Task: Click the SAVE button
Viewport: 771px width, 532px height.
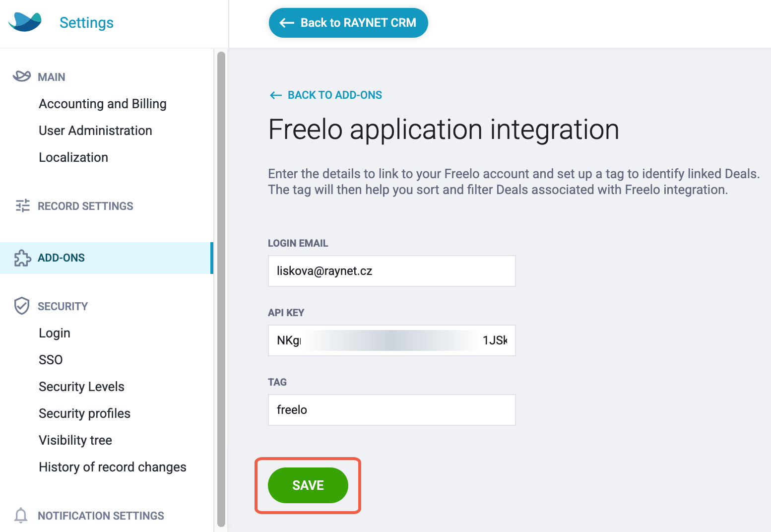Action: [x=308, y=485]
